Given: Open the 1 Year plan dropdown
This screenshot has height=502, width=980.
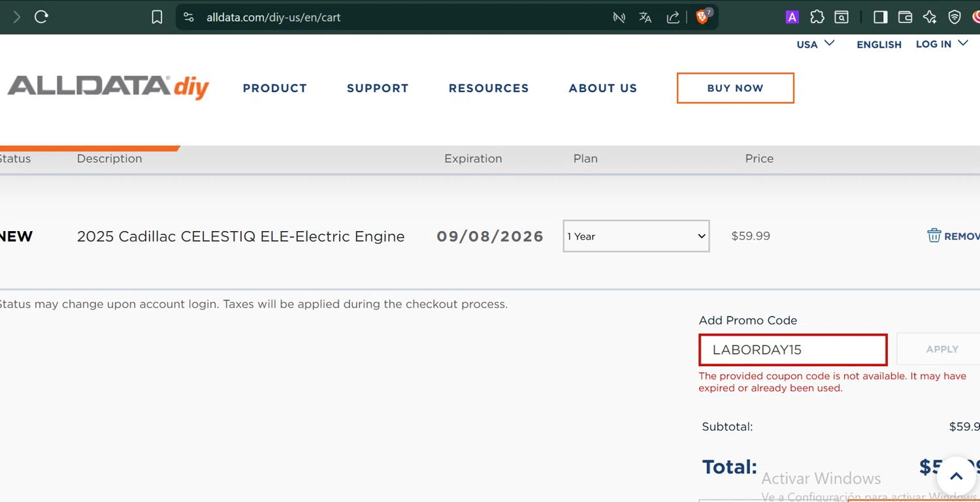Looking at the screenshot, I should click(x=636, y=236).
